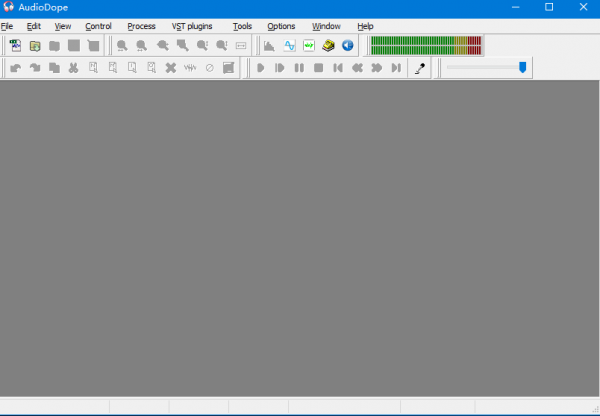
Task: Click the Stop playback control
Action: [318, 68]
